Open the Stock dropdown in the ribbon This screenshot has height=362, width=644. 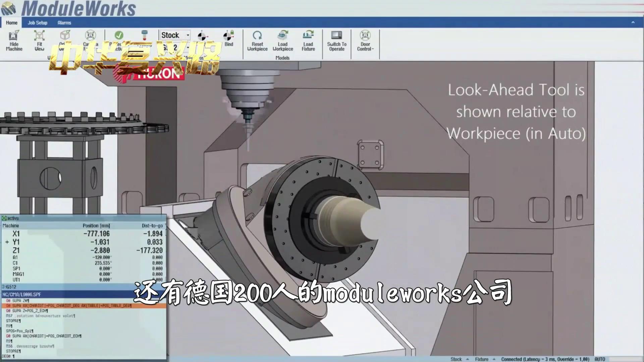pos(188,35)
